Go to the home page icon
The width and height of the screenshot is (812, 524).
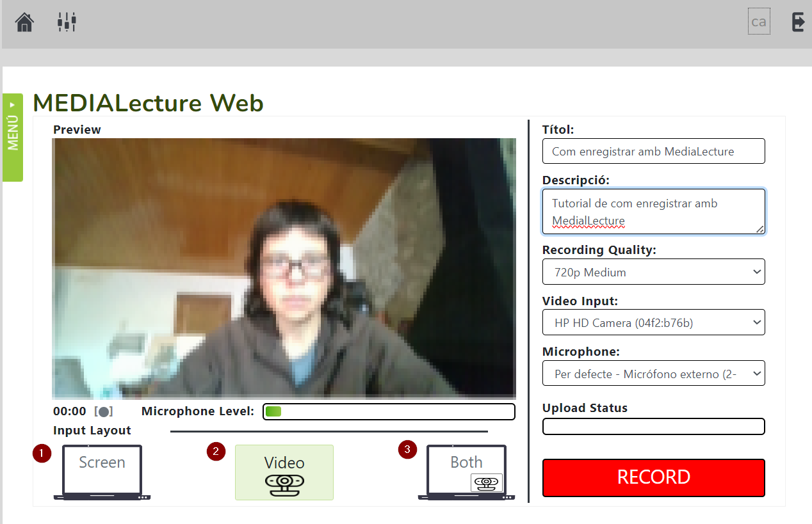(x=25, y=22)
